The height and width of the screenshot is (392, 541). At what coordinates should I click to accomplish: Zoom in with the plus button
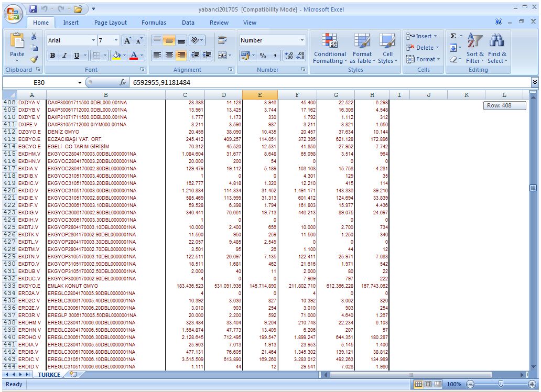(532, 384)
